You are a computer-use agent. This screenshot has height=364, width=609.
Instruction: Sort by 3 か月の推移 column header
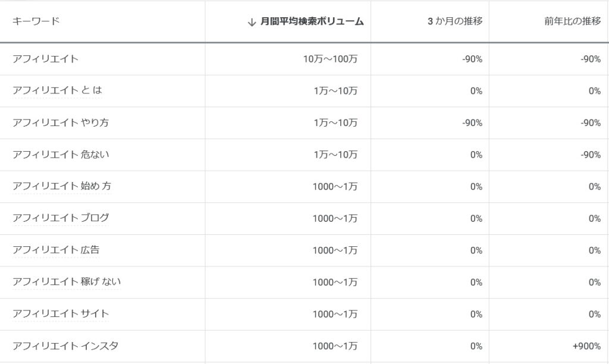pyautogui.click(x=455, y=21)
